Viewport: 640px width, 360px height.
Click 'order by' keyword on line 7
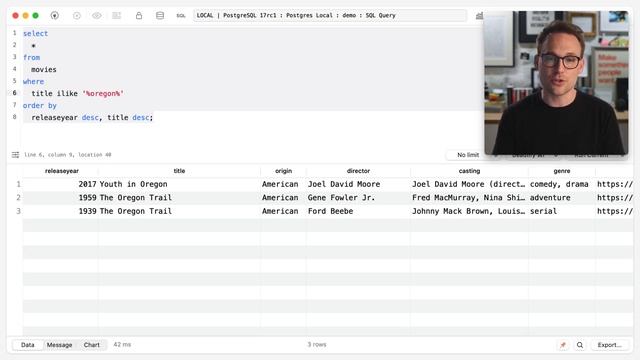point(40,105)
